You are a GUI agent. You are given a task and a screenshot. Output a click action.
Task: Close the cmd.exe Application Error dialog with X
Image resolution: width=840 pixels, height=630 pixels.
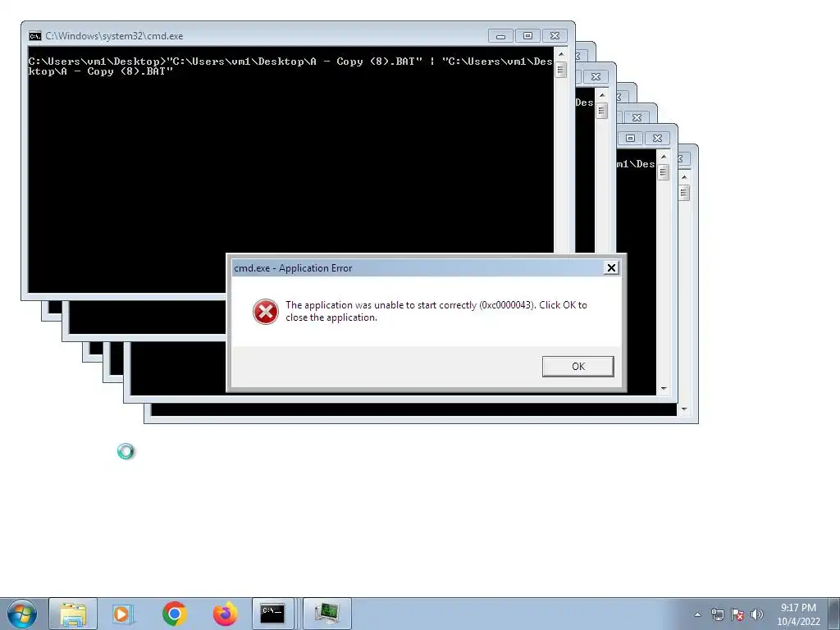pos(610,268)
